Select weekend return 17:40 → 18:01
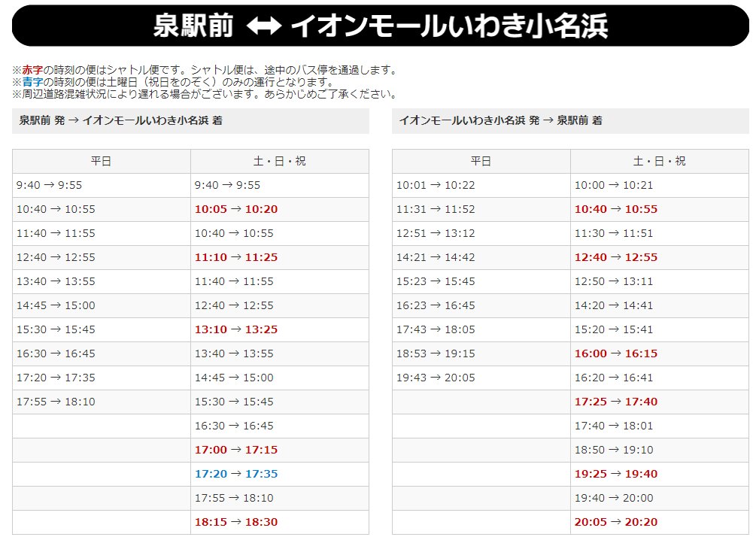The height and width of the screenshot is (540, 756). 614,426
